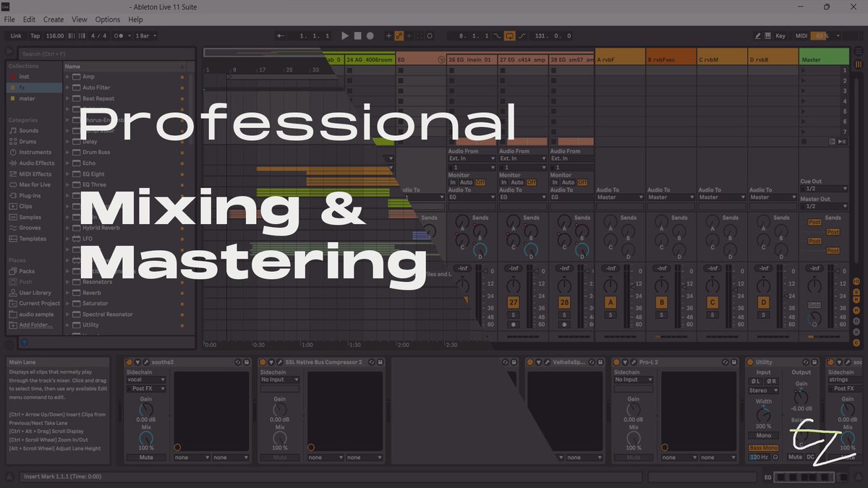Click the soothe2 Mute button
Screen dimensions: 868x488
[146, 458]
